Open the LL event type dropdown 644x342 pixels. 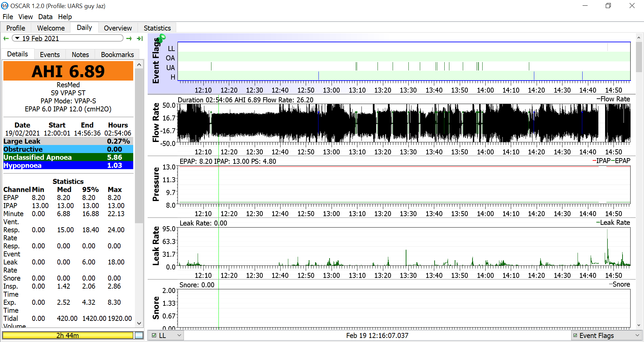pos(167,335)
